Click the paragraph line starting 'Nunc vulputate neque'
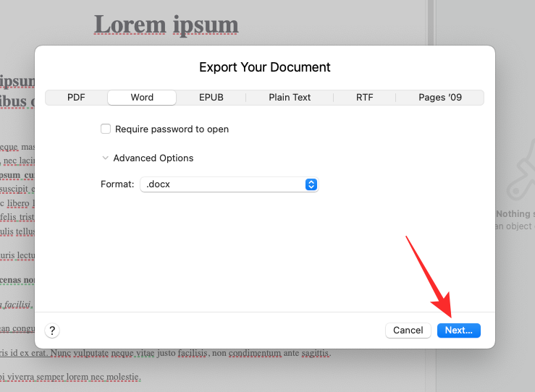Screen dimensions: 535x392 [181, 354]
